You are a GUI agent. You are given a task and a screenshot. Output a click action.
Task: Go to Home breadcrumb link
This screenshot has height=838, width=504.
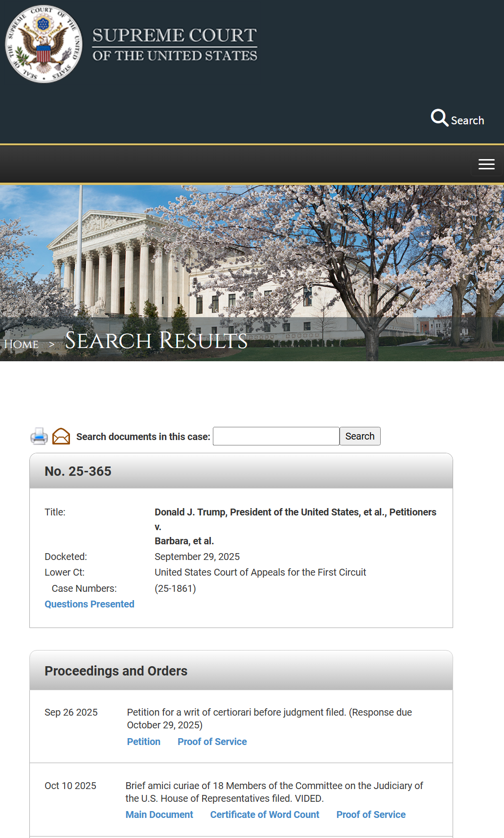click(21, 344)
